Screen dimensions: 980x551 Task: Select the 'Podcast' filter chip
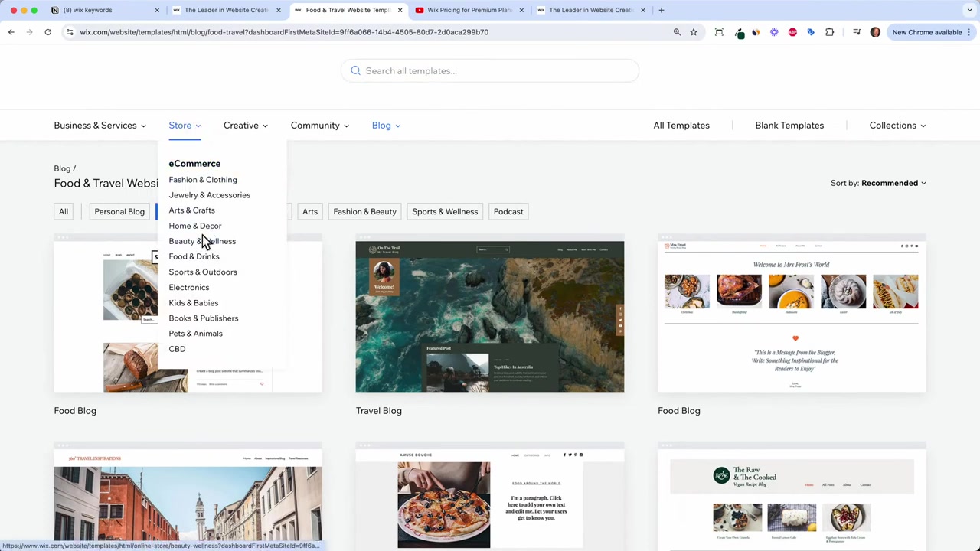[x=508, y=212]
